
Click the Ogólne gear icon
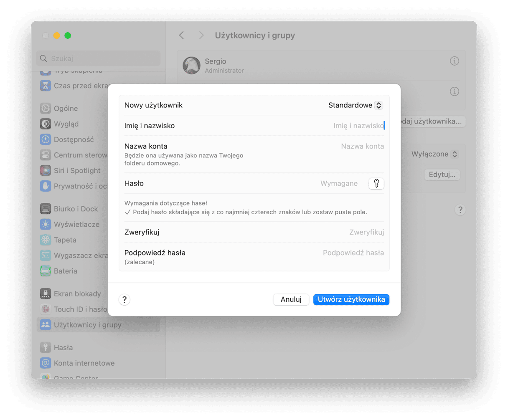pos(46,108)
